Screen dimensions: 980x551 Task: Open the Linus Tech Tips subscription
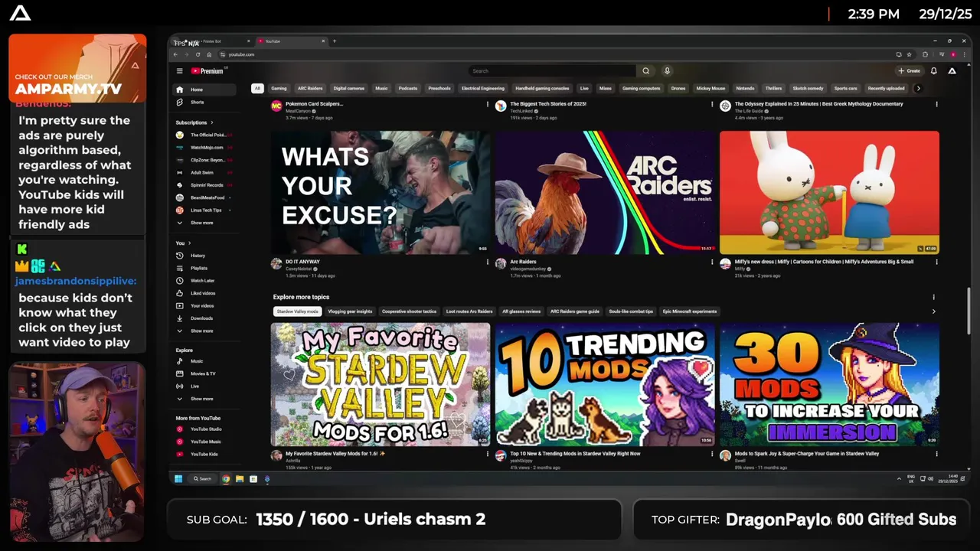coord(205,210)
